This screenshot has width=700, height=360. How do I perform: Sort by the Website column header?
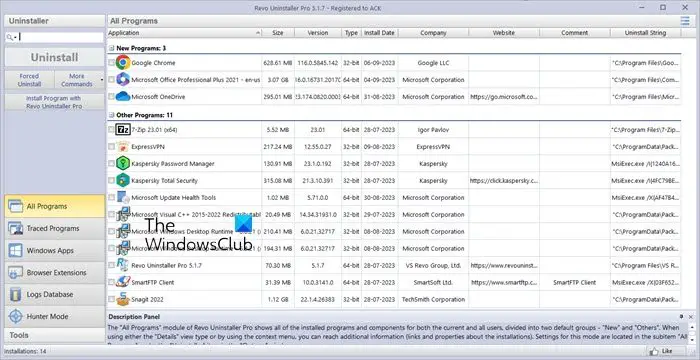click(504, 33)
